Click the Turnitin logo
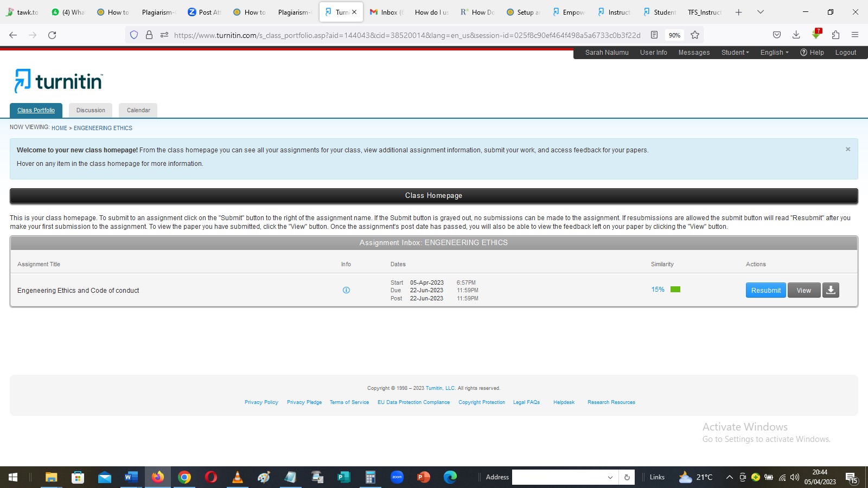Screen dimensions: 868x488 59,81
